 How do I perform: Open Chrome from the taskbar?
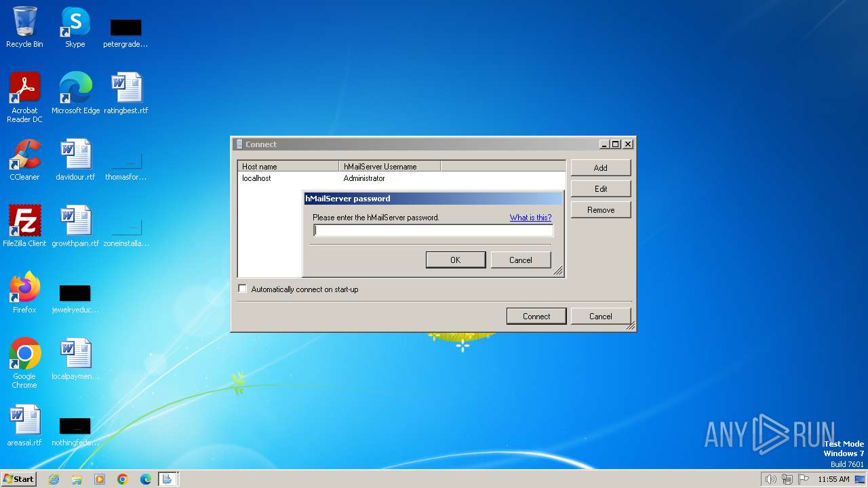[123, 479]
